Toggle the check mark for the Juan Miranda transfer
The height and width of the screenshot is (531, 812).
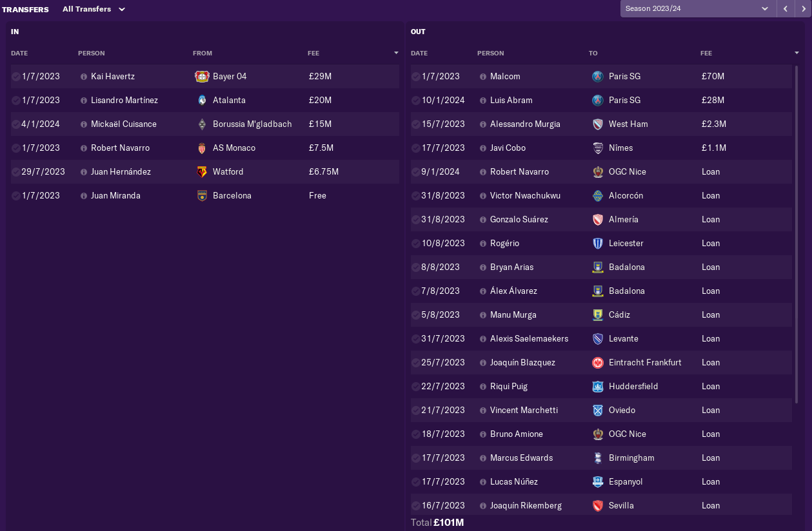(x=16, y=196)
